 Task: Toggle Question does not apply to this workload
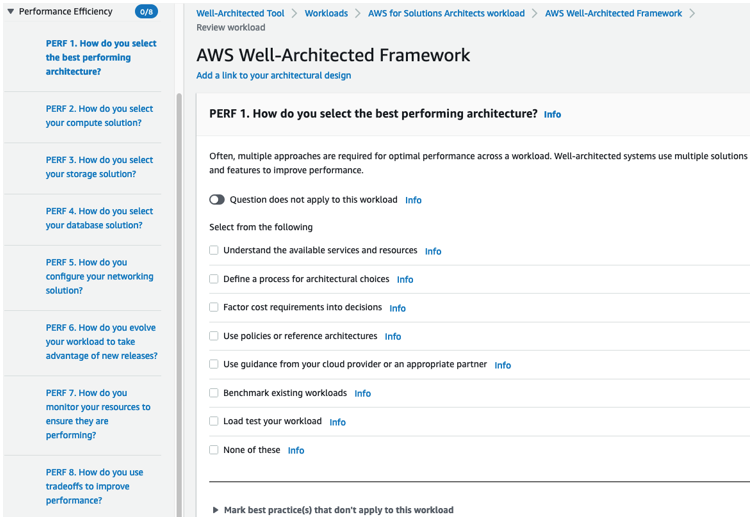tap(217, 200)
